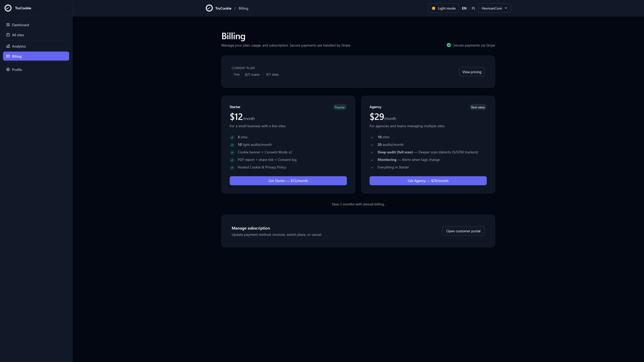The height and width of the screenshot is (362, 644).
Task: Switch interface language to PL
Action: tap(473, 8)
